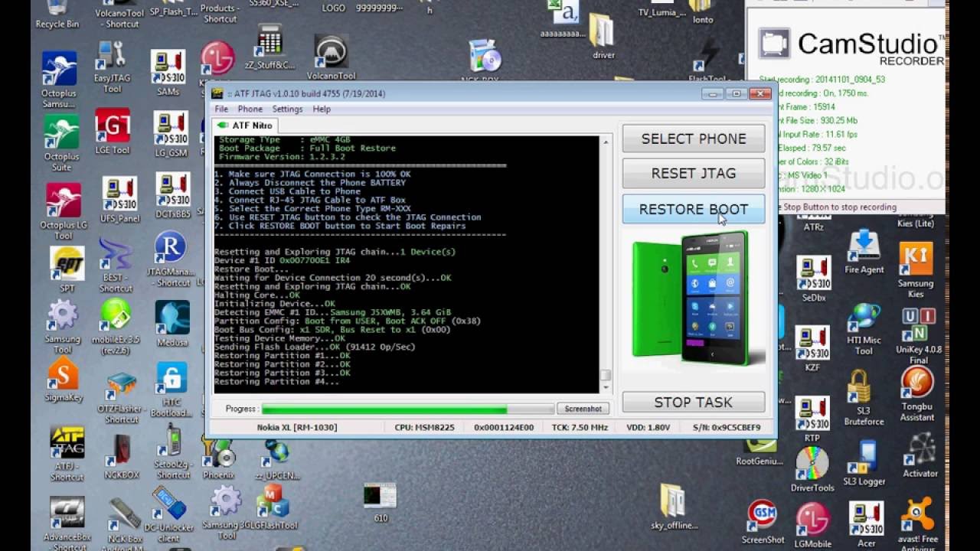Open the JTAGManager shortcut icon
Screen dimensions: 980x551
click(x=170, y=259)
